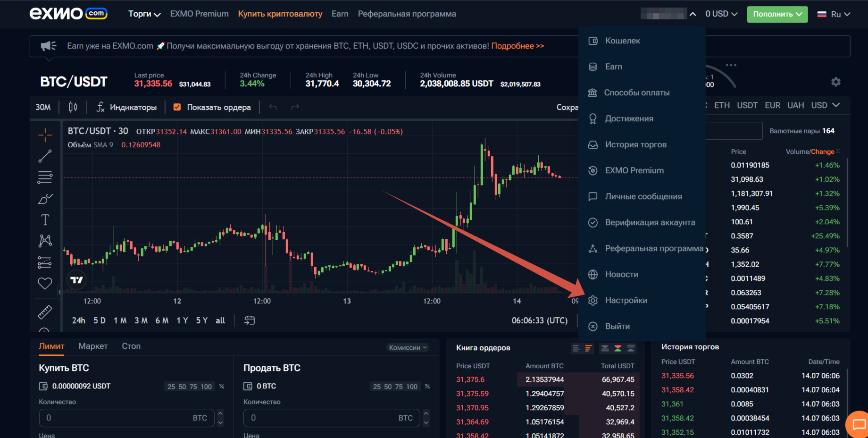The image size is (868, 438).
Task: Click the undo arrow in chart toolbar
Action: pyautogui.click(x=273, y=107)
